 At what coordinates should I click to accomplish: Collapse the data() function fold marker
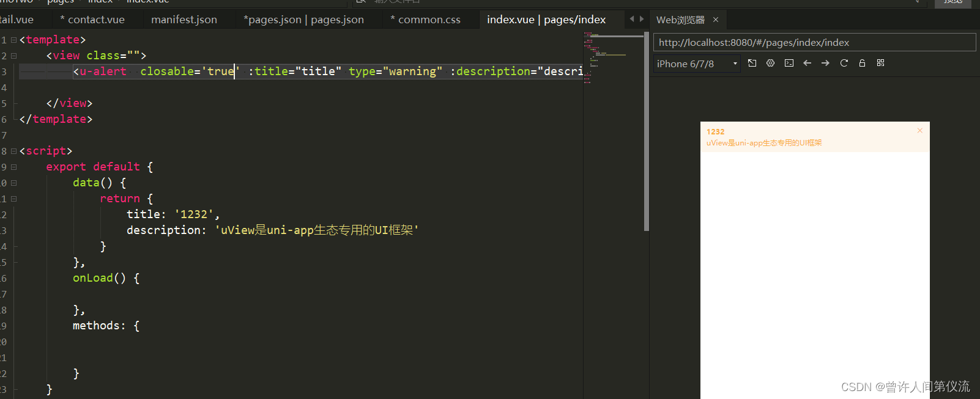pyautogui.click(x=13, y=183)
